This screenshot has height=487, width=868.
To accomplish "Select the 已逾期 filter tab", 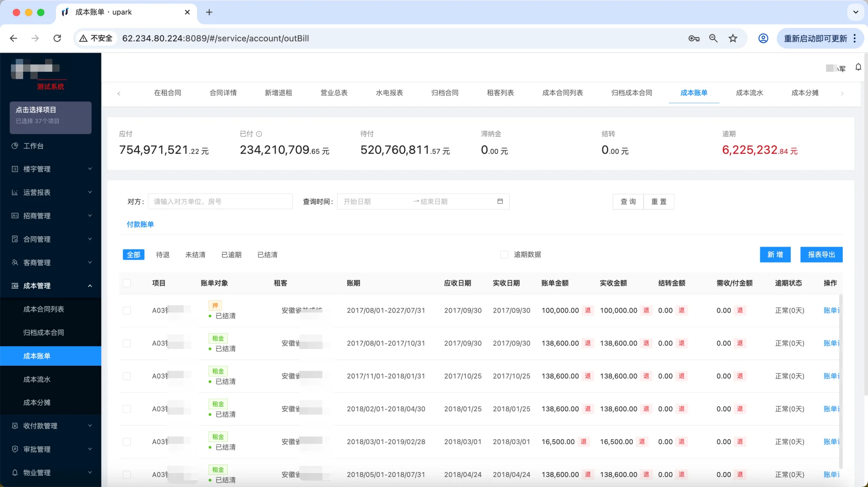I will click(x=231, y=254).
